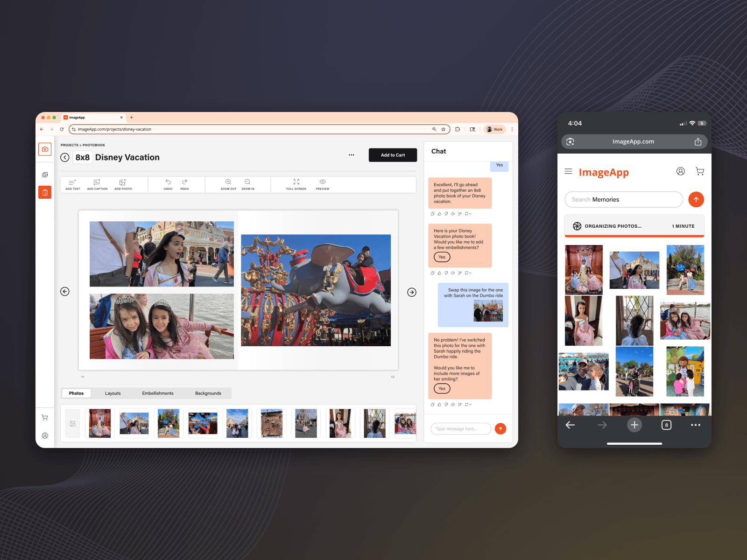The height and width of the screenshot is (560, 747).
Task: Switch to the Layouts tab
Action: [113, 393]
